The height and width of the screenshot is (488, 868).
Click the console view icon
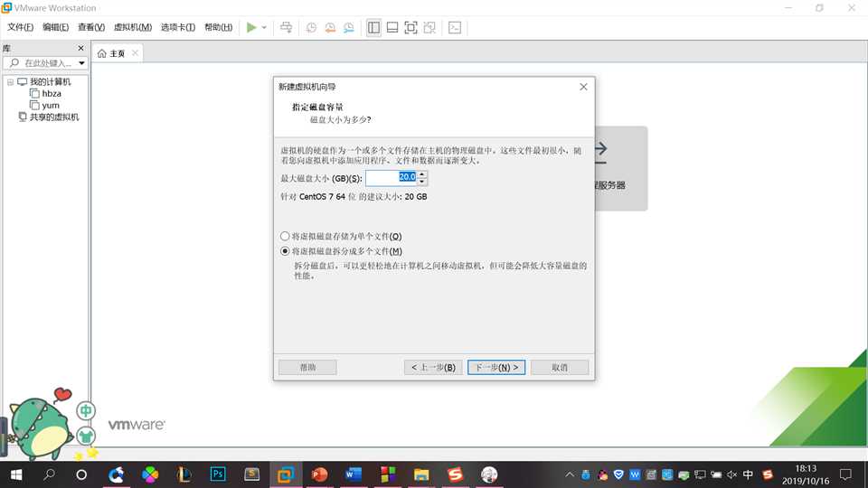click(x=455, y=28)
